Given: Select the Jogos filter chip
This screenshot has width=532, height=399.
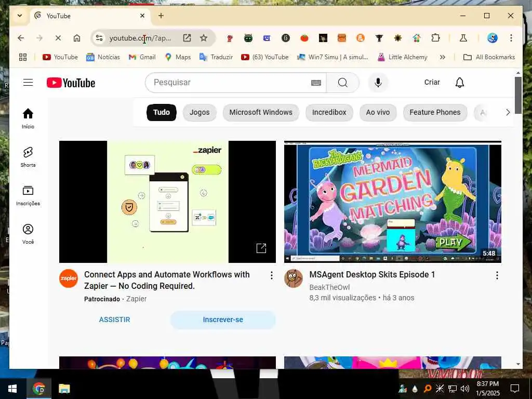Looking at the screenshot, I should pyautogui.click(x=199, y=112).
